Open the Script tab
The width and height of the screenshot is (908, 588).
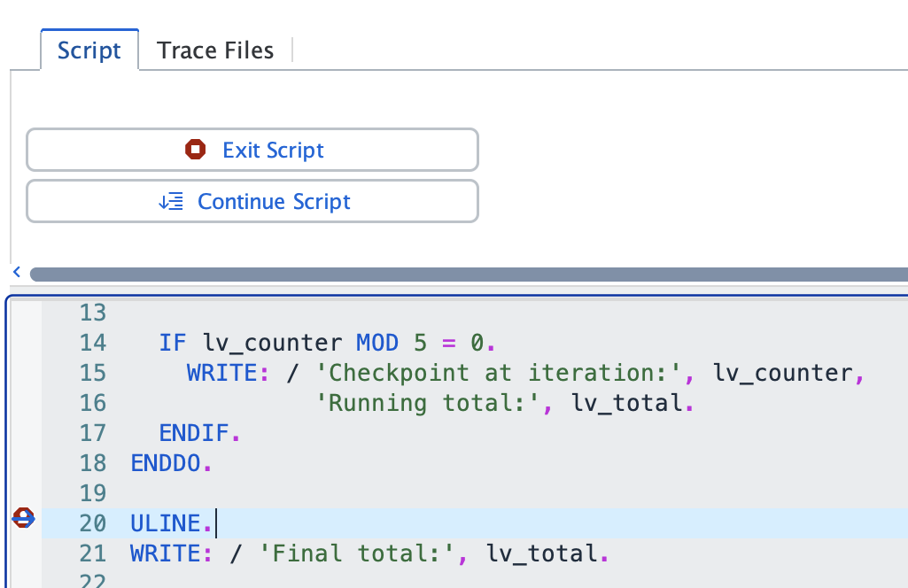coord(89,50)
